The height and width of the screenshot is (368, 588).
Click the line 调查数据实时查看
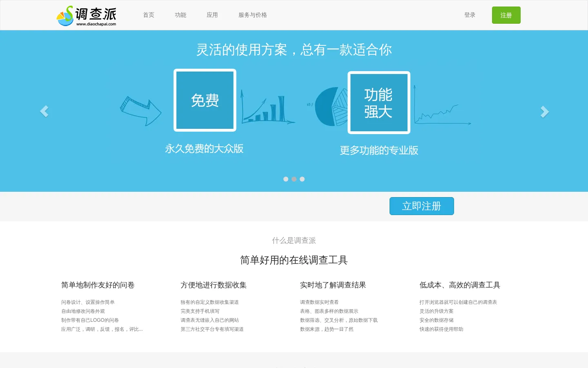tap(319, 302)
